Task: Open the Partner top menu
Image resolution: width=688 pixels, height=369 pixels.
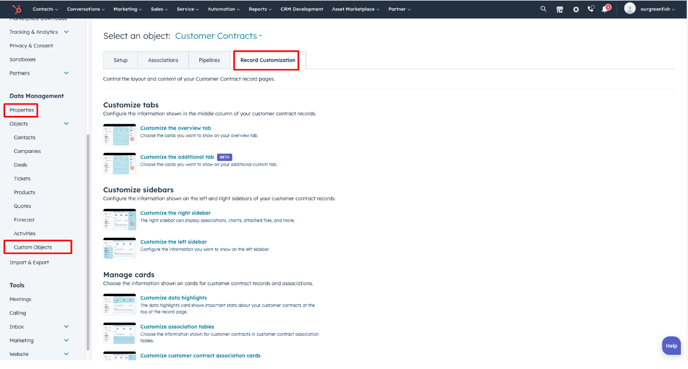Action: click(x=399, y=9)
